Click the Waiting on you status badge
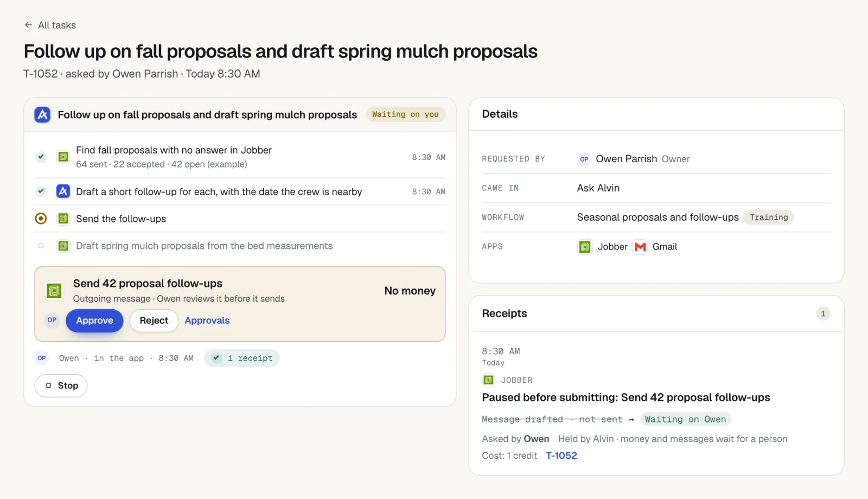Image resolution: width=868 pixels, height=499 pixels. click(405, 114)
